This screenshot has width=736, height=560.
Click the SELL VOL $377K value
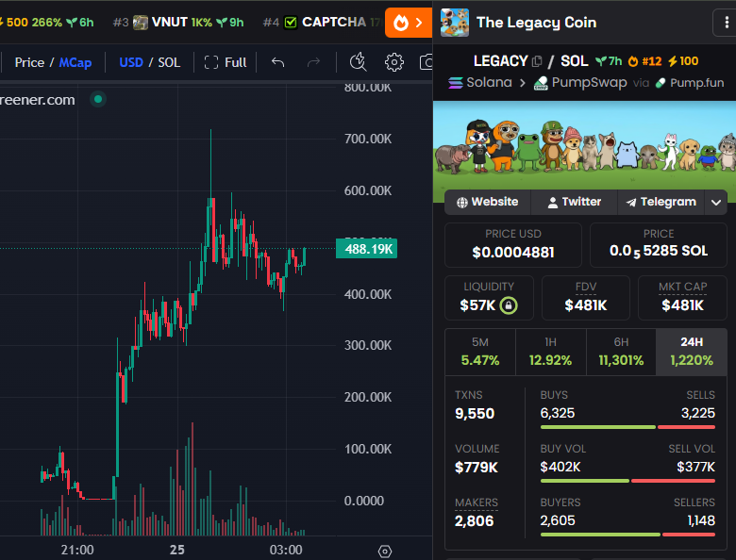coord(695,467)
